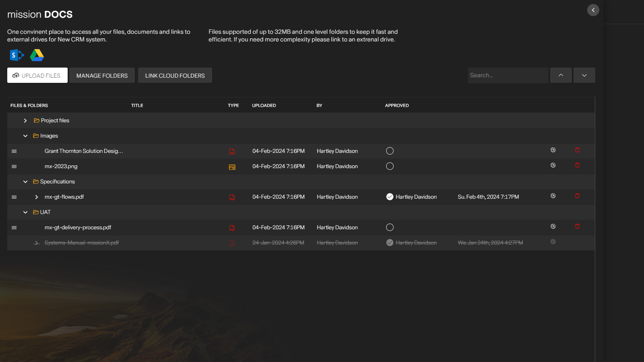Click the Files & Folders column header
This screenshot has height=362, width=644.
point(29,105)
